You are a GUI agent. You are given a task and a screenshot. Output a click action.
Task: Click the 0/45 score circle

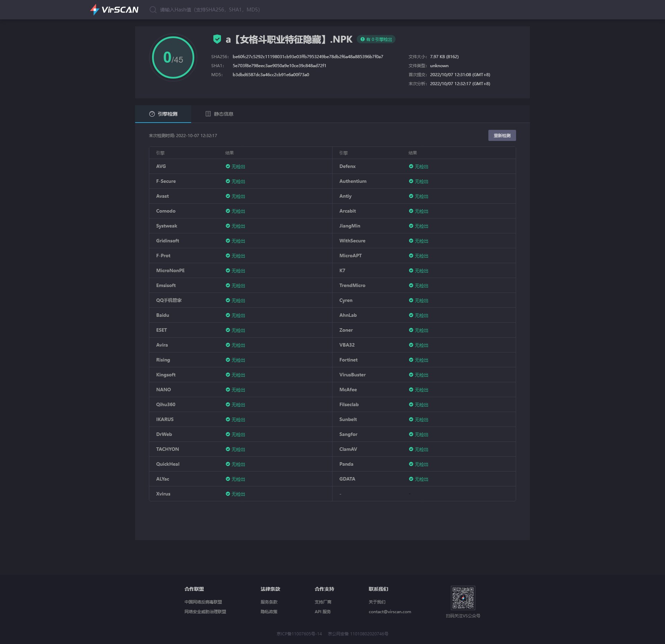point(173,57)
